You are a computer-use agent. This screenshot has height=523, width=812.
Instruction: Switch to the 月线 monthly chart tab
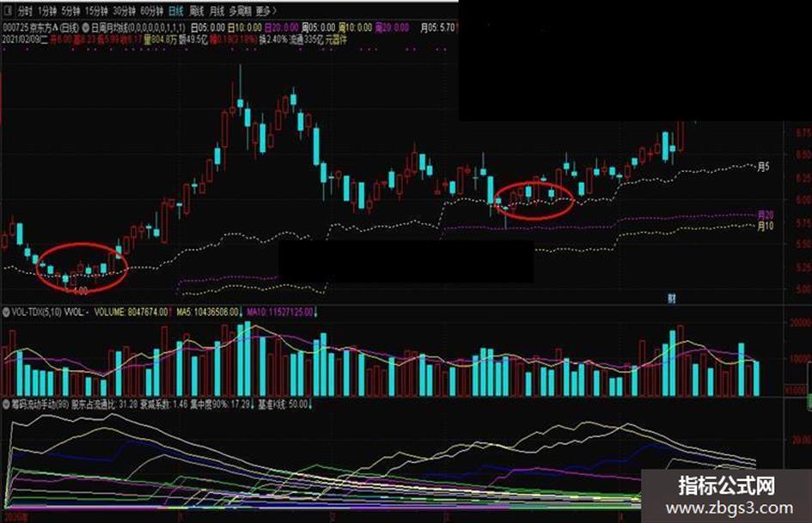[x=217, y=10]
